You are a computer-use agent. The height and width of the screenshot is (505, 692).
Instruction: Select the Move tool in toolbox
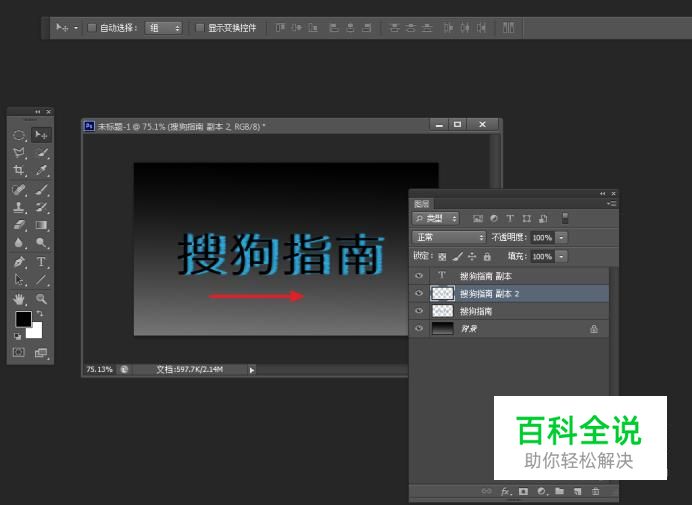(x=41, y=135)
